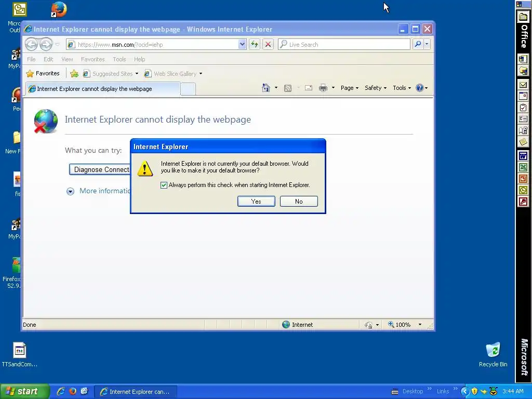
Task: Click into the address bar URL field
Action: coord(155,45)
